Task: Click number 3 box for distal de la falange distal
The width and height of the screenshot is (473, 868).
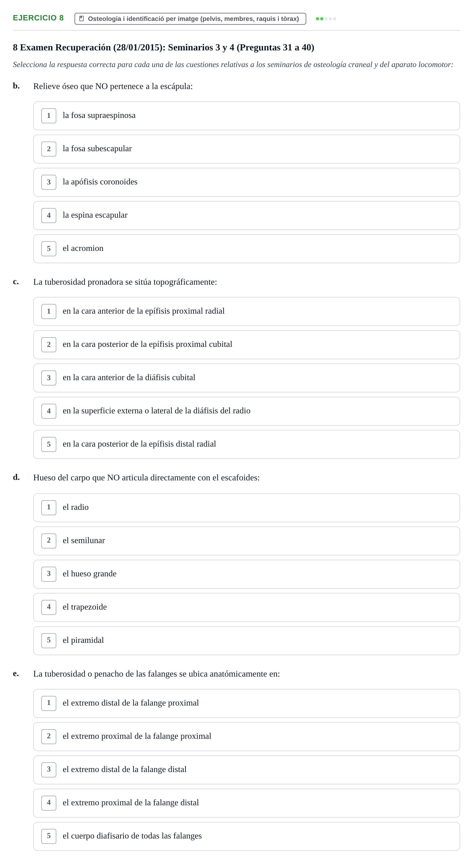Action: [x=49, y=770]
